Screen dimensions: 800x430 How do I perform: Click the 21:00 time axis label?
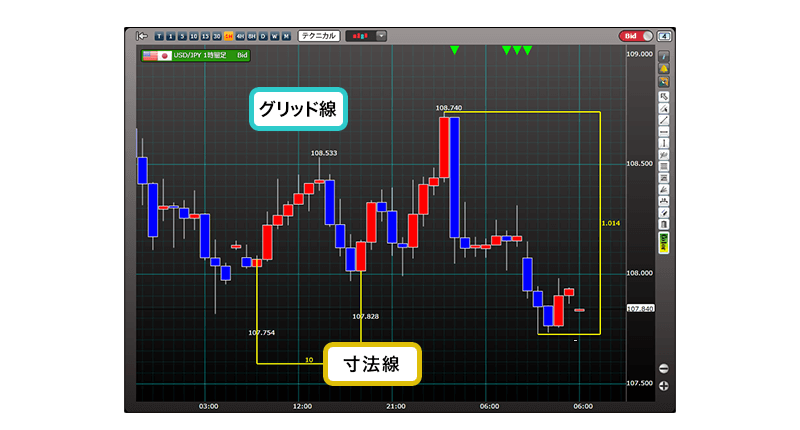click(x=396, y=407)
